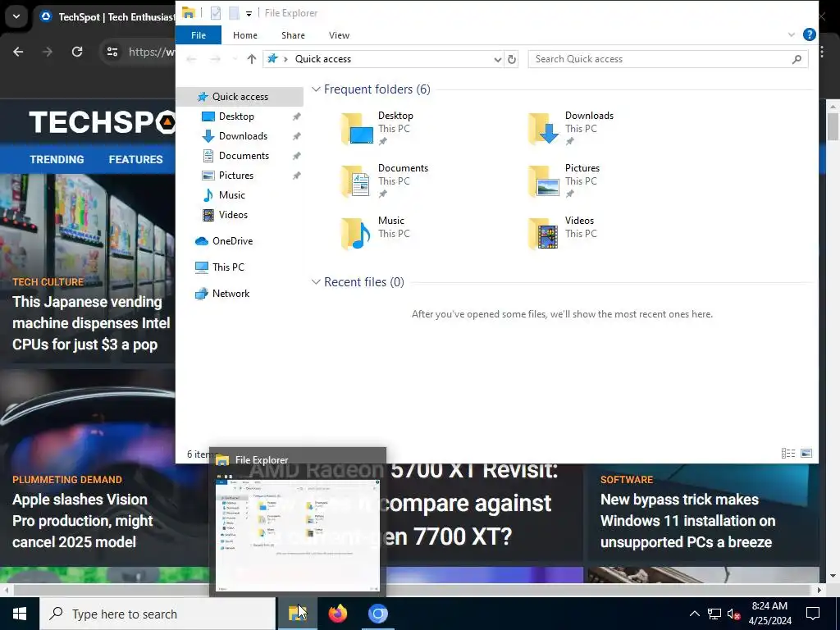The height and width of the screenshot is (630, 840).
Task: Switch to details view layout icon
Action: 788,454
